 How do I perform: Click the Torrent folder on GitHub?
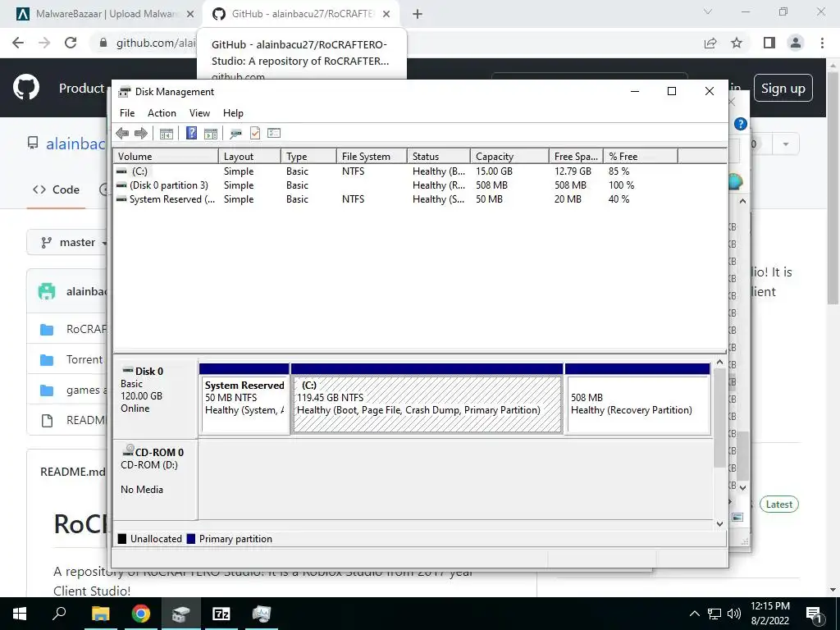84,359
